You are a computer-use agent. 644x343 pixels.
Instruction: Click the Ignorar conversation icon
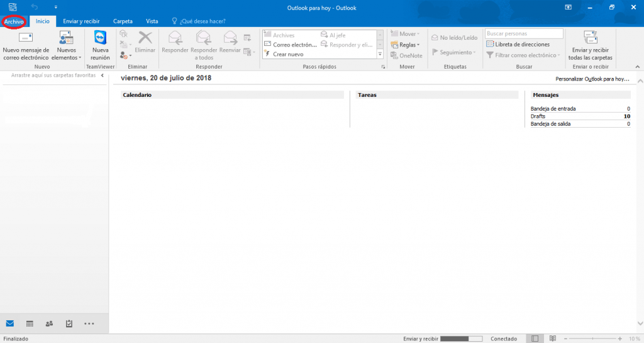(x=124, y=34)
